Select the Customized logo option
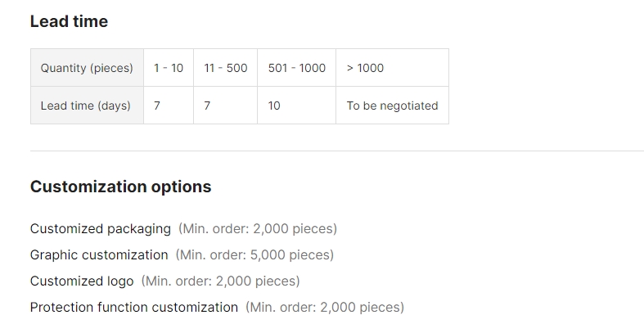The height and width of the screenshot is (324, 644). point(82,281)
